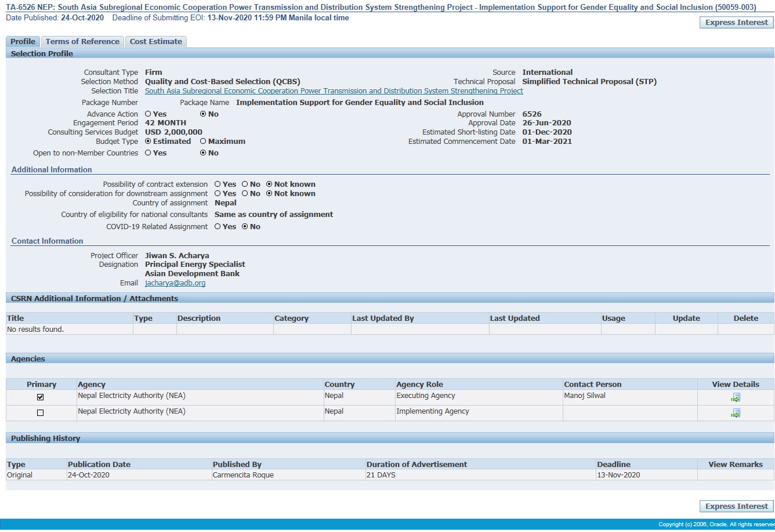Click the top Express Interest button
The image size is (775, 532).
coord(737,23)
